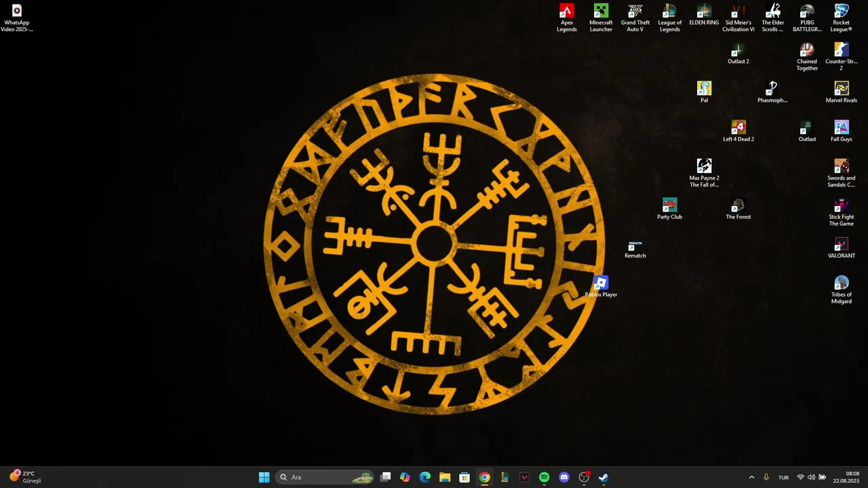Select the Party Club shortcut
Screen dimensions: 868x488
click(x=670, y=209)
